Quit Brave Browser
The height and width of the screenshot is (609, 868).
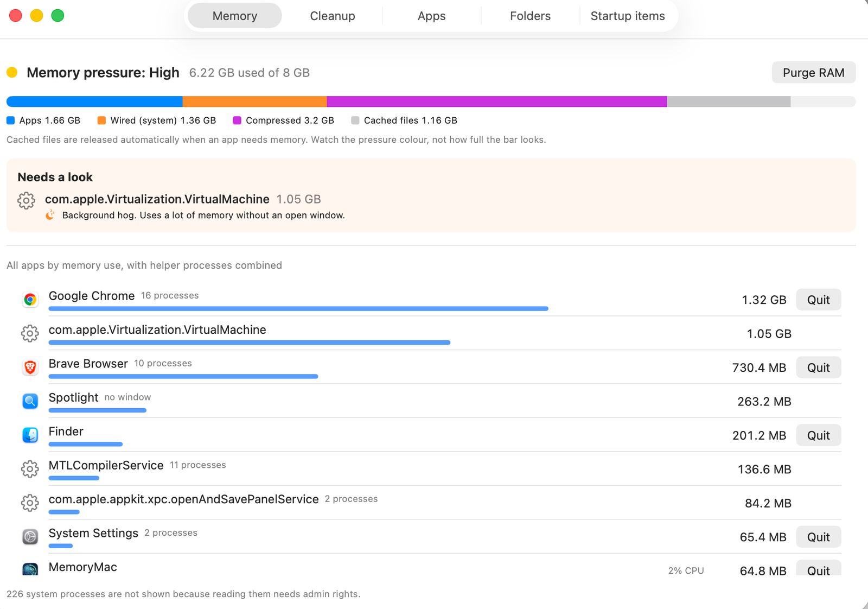pyautogui.click(x=819, y=367)
